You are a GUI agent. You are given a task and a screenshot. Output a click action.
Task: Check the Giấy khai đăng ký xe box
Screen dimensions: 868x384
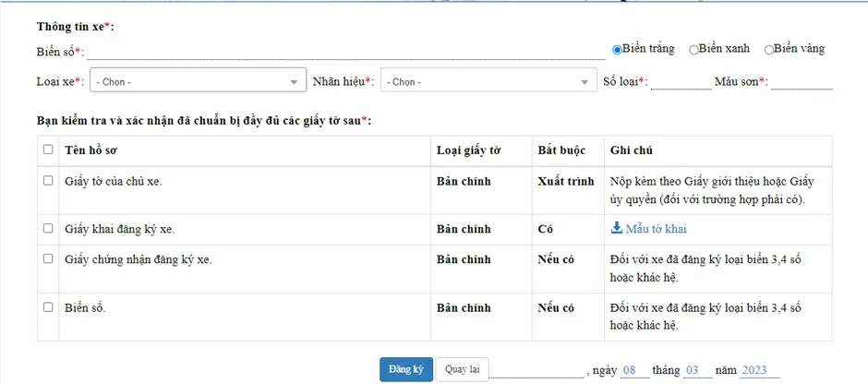coord(48,228)
